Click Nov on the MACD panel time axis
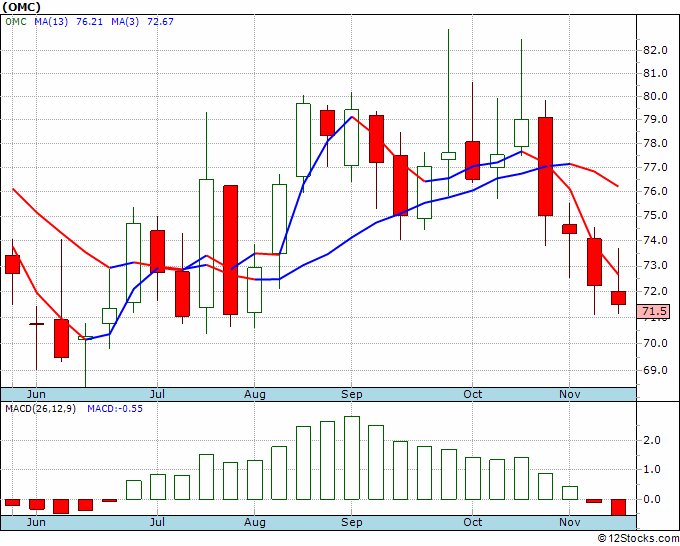The image size is (680, 546). (569, 522)
